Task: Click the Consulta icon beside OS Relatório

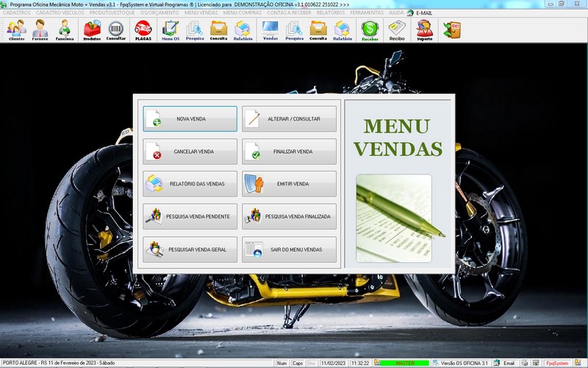Action: point(218,30)
